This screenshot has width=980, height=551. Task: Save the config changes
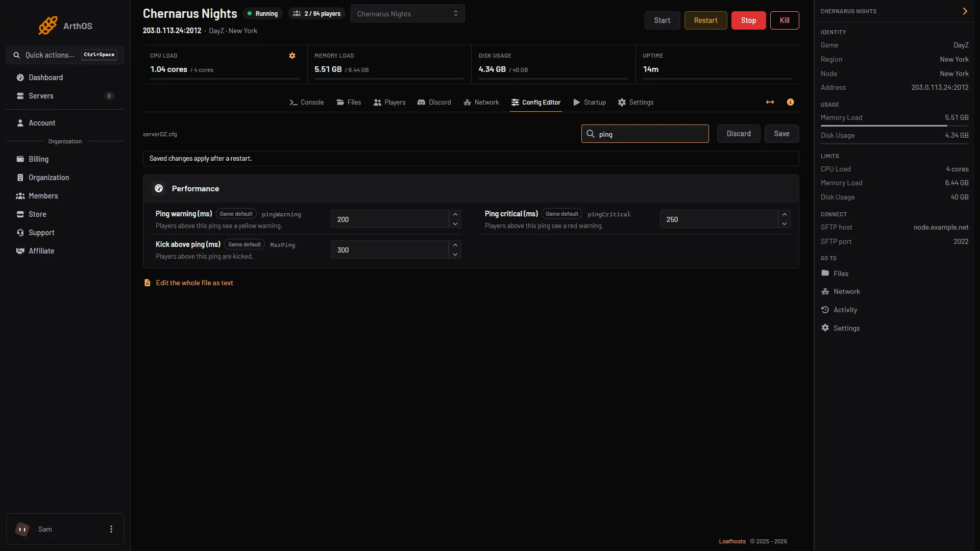[x=781, y=134]
